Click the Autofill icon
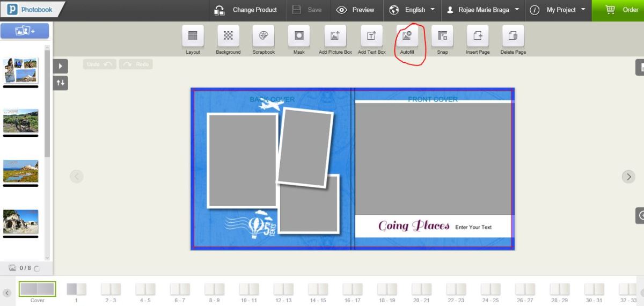This screenshot has height=306, width=644. pos(407,36)
